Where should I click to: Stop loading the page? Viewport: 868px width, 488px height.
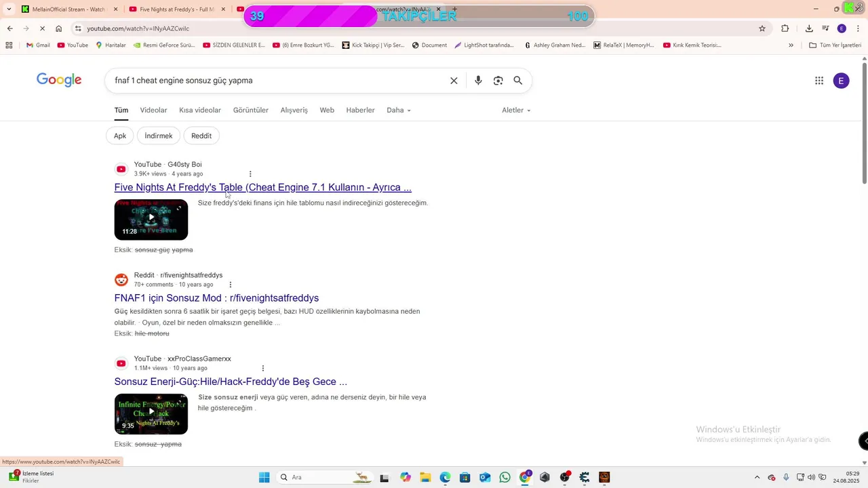[x=41, y=28]
